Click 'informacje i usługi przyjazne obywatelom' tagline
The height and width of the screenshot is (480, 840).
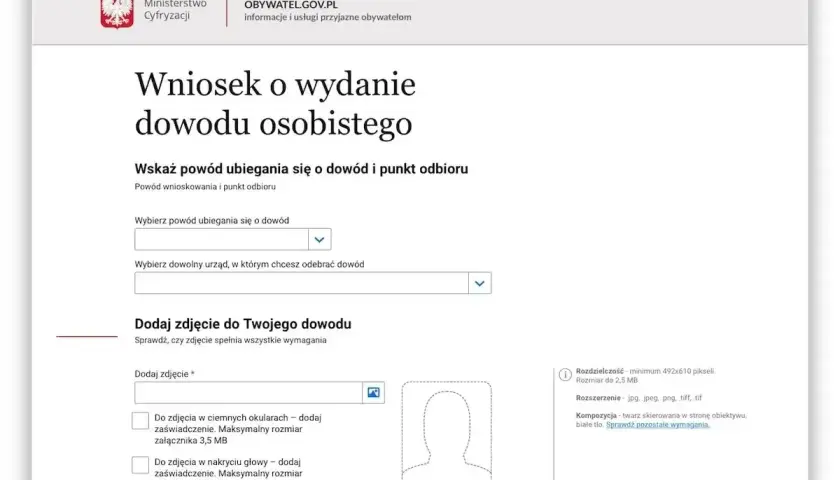tap(328, 17)
